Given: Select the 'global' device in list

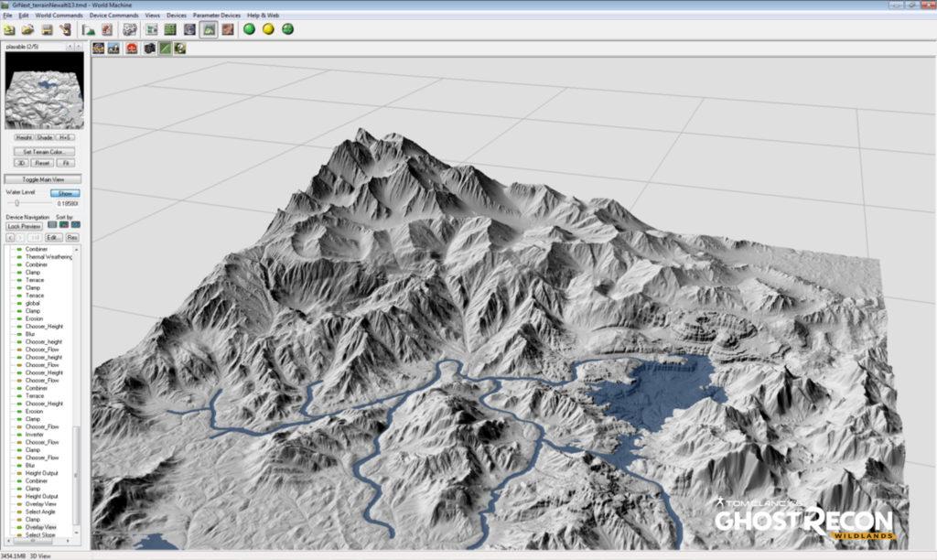Looking at the screenshot, I should click(x=32, y=304).
